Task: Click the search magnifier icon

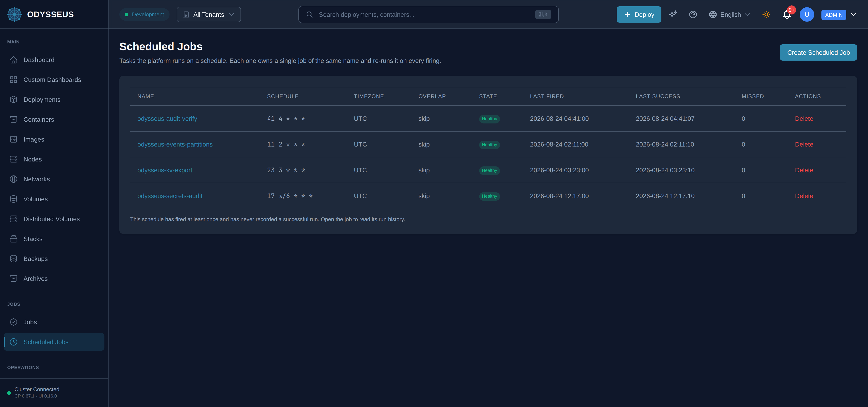Action: (x=310, y=14)
